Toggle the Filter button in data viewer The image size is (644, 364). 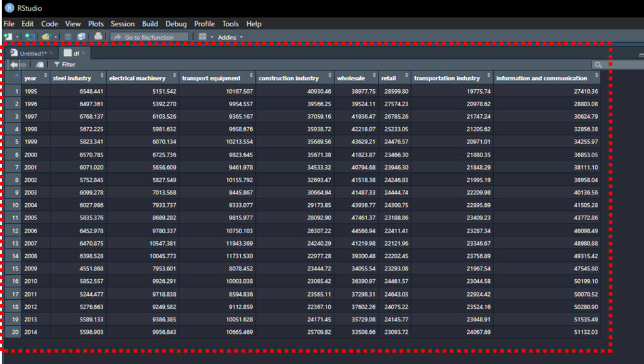click(x=65, y=64)
